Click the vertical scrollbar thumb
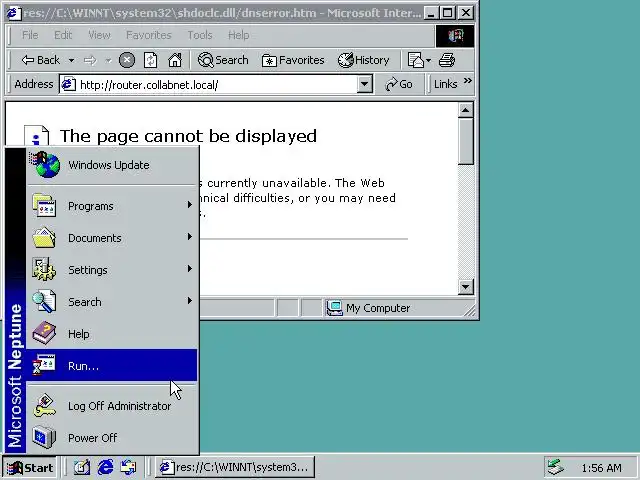Screen dimensions: 640x480 tap(466, 141)
